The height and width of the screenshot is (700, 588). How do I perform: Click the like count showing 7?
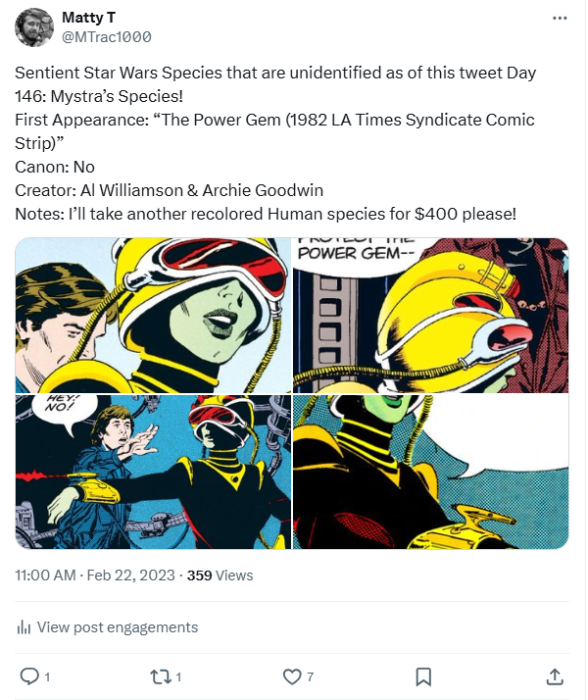pyautogui.click(x=310, y=676)
